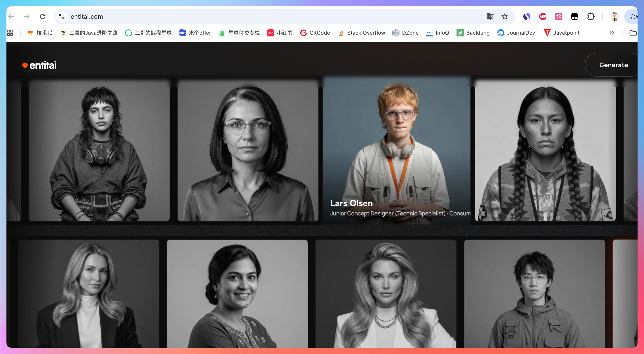Click the back navigation arrow
The height and width of the screenshot is (354, 644).
(11, 16)
